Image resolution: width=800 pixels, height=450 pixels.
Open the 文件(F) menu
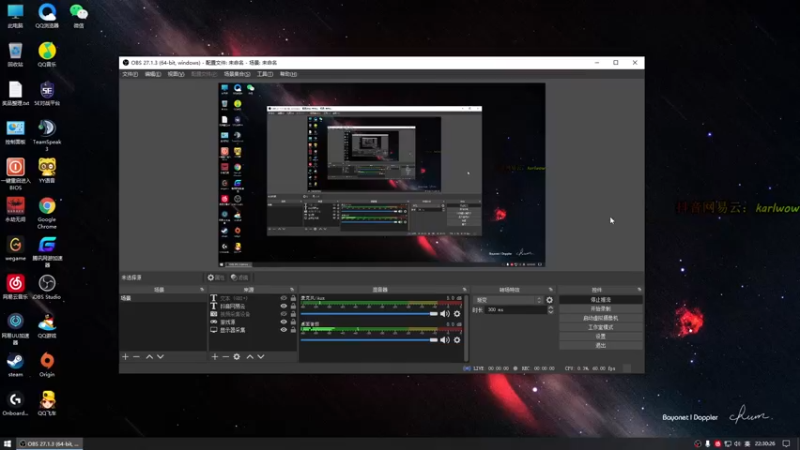coord(130,74)
